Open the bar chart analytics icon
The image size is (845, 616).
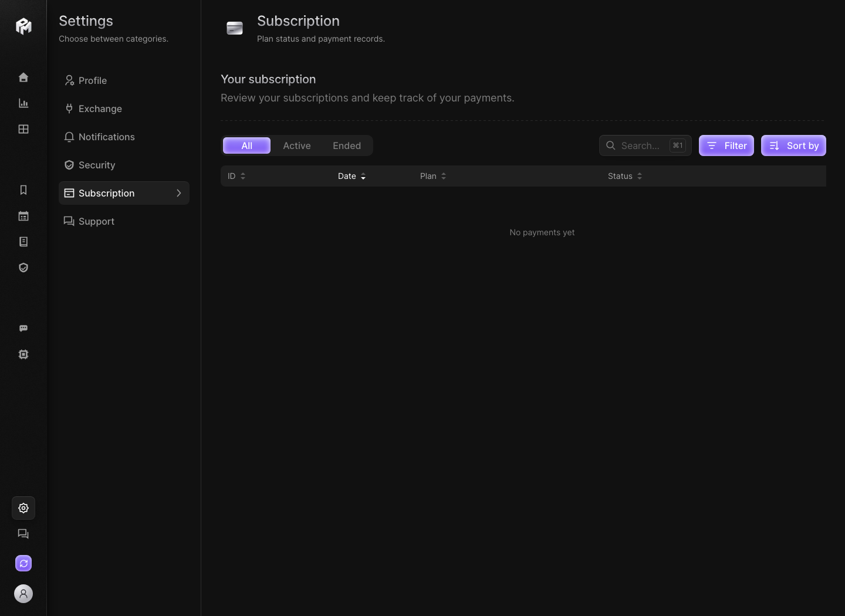point(23,103)
